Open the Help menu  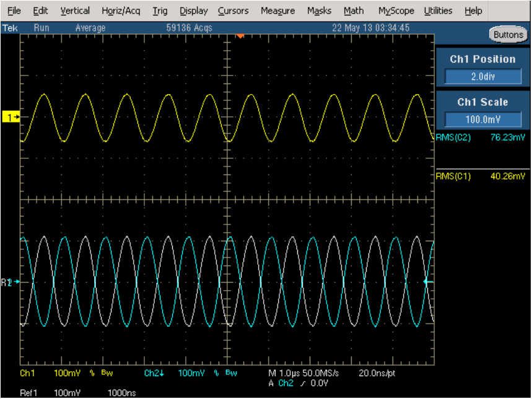(x=473, y=11)
